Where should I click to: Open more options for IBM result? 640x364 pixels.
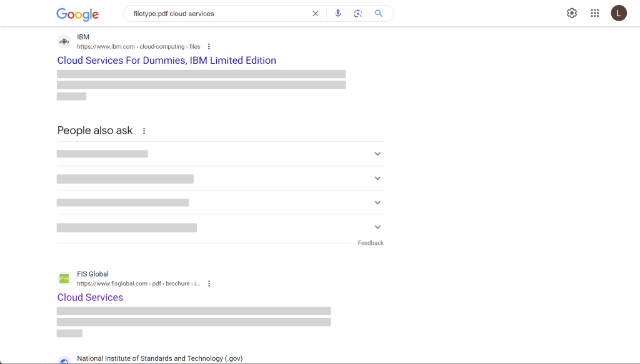pos(209,46)
